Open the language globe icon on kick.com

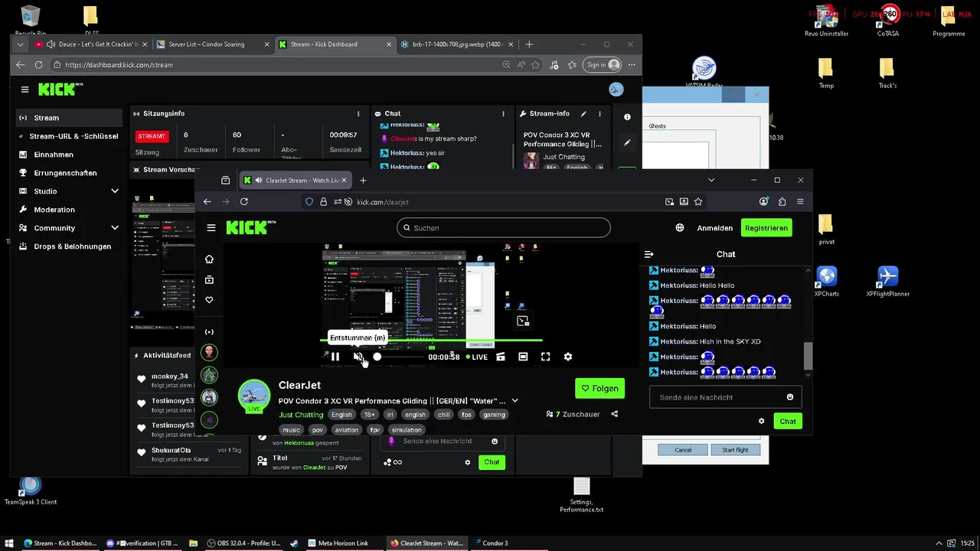[680, 228]
